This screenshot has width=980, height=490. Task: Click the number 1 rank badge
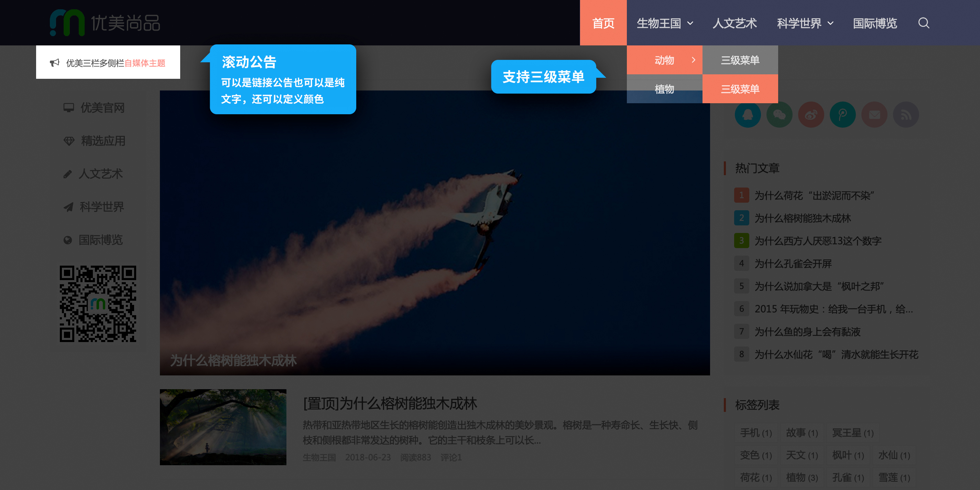coord(741,195)
